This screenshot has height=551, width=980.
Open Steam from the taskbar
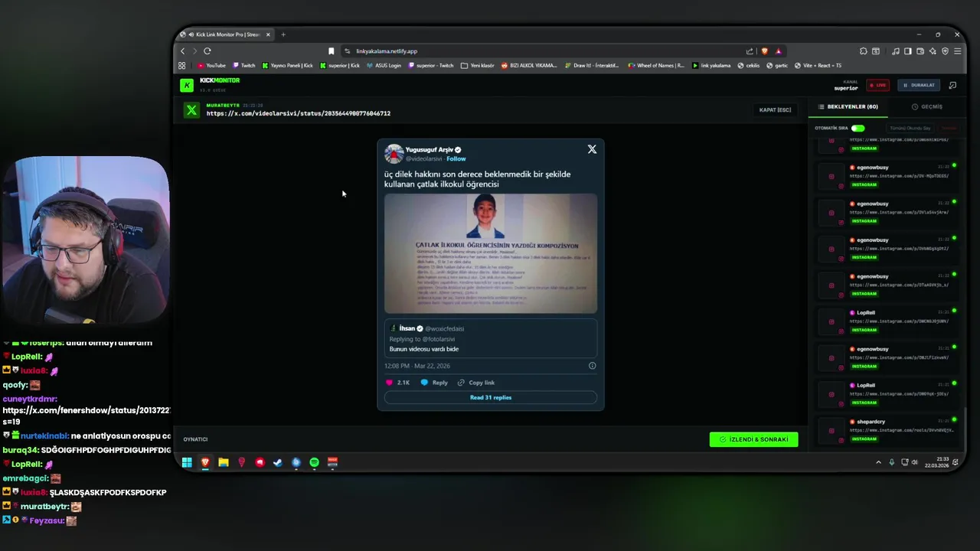tap(278, 462)
